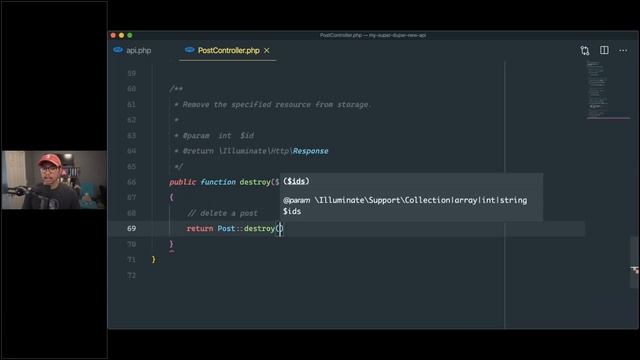Click the '// delete a post' comment
The width and height of the screenshot is (640, 360).
222,213
